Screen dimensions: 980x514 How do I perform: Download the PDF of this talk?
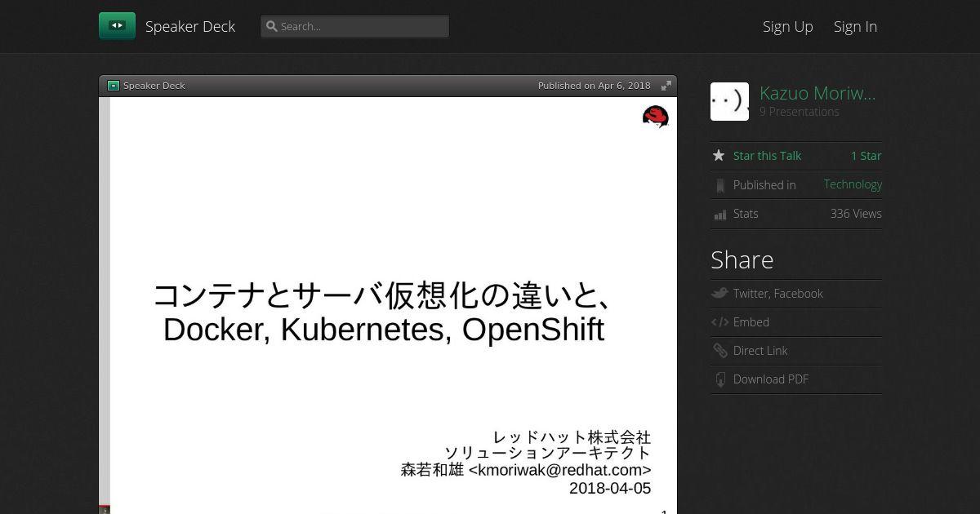pos(771,379)
